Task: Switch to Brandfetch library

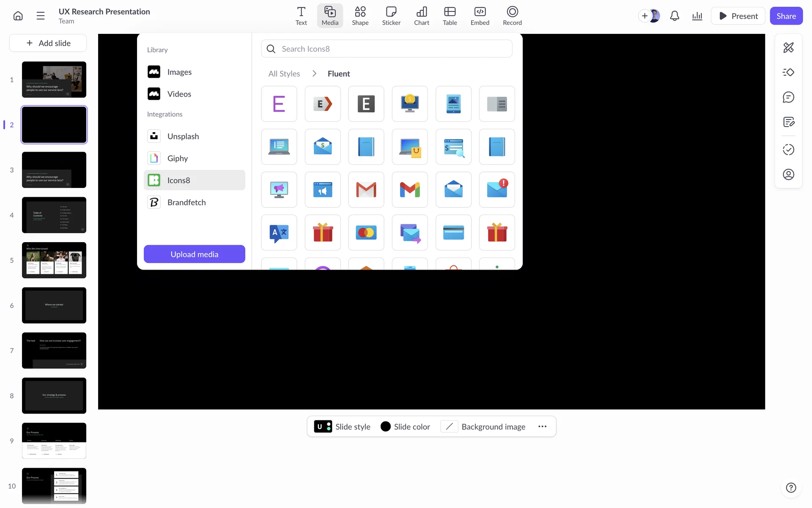Action: (x=186, y=202)
